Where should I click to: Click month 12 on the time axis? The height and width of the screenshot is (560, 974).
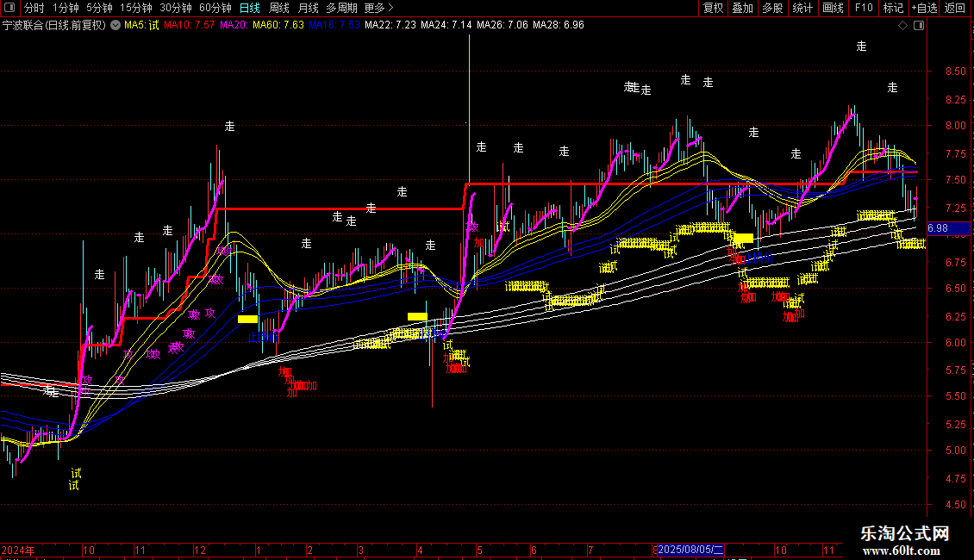(x=199, y=551)
